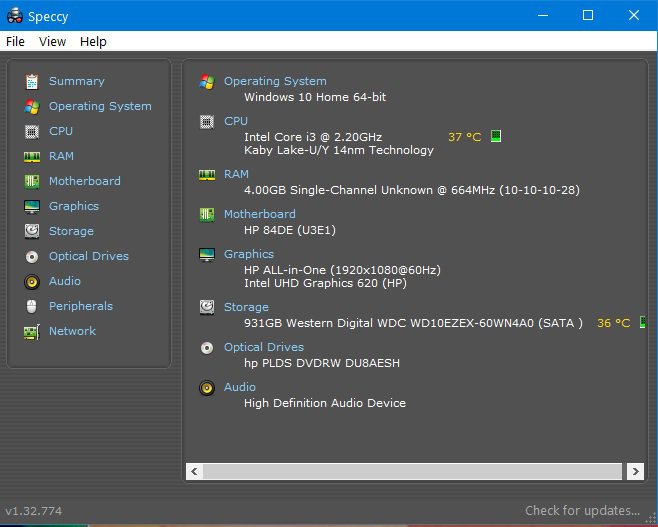The image size is (658, 527).
Task: Click the RAM module icon in sidebar
Action: tap(32, 157)
